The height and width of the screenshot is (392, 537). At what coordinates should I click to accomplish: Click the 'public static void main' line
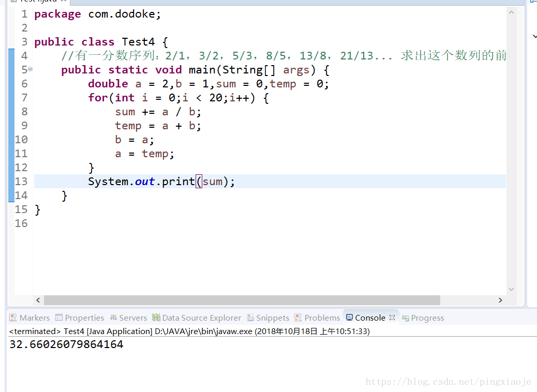[x=195, y=70]
